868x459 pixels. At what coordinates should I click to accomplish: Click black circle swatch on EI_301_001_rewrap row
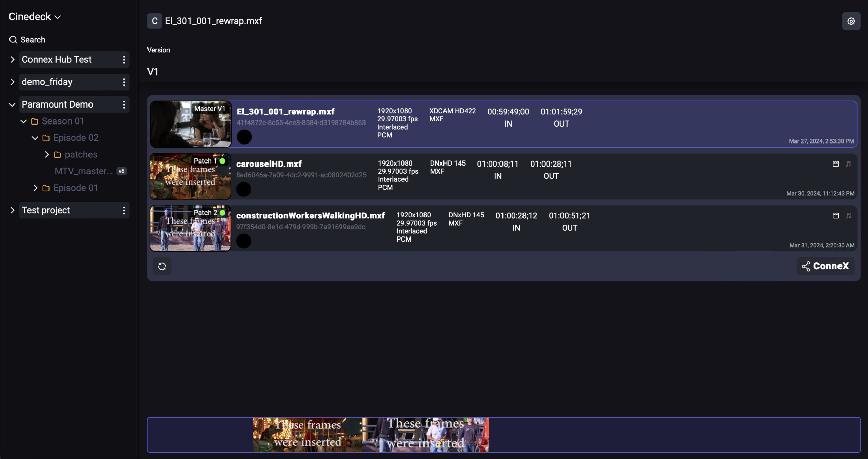pyautogui.click(x=244, y=137)
